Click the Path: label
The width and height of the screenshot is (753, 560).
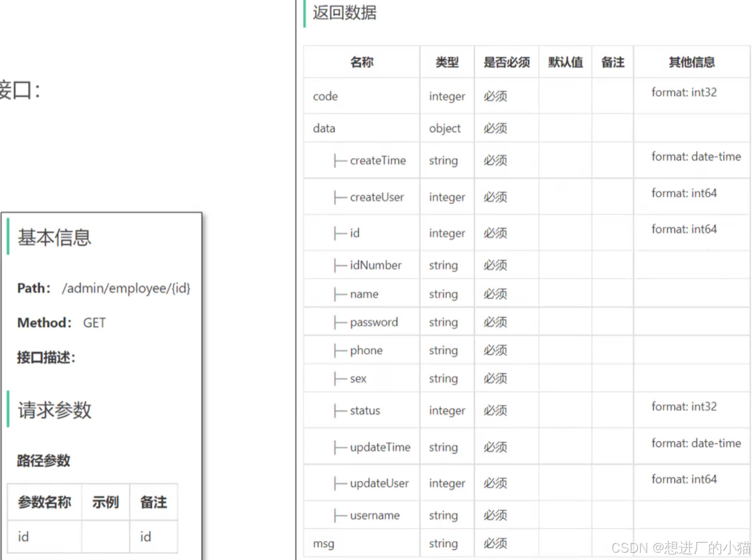34,288
